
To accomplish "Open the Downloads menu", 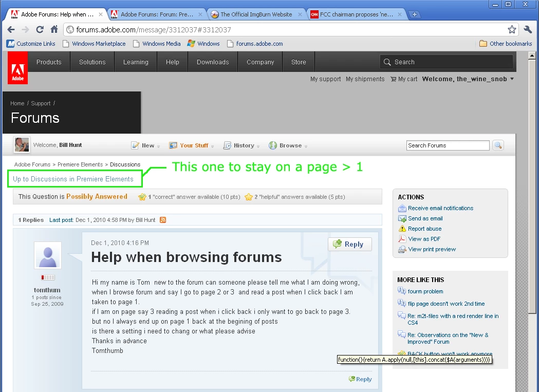I will click(213, 62).
